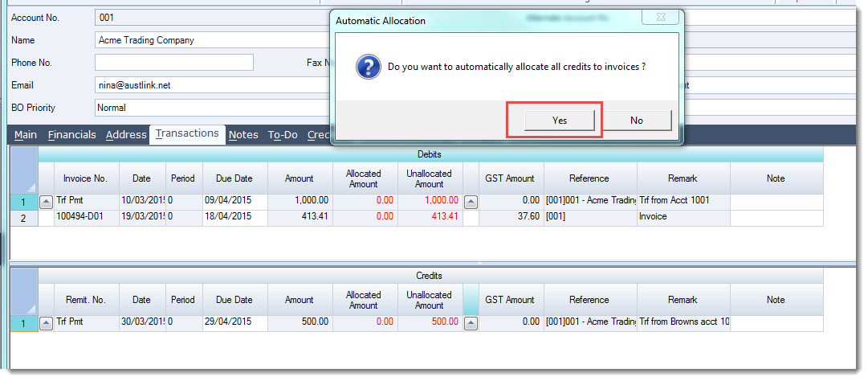Click the Email field nina@austlink.net

(x=213, y=85)
